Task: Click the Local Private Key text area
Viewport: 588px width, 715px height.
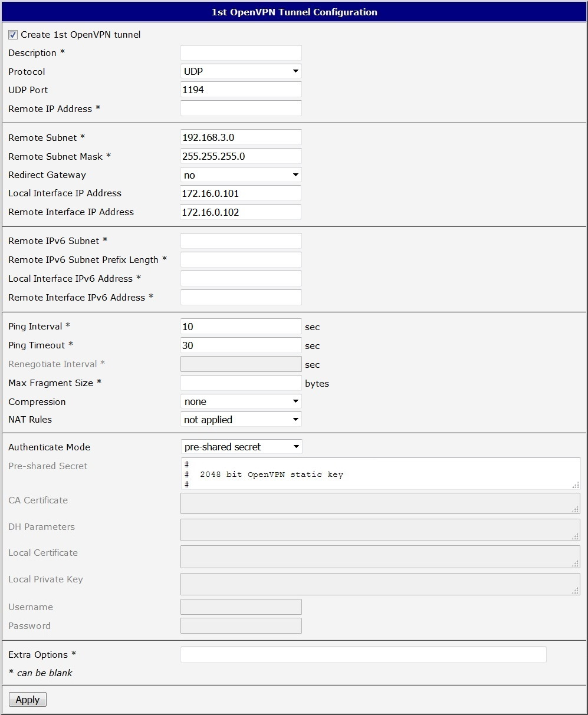Action: 380,584
